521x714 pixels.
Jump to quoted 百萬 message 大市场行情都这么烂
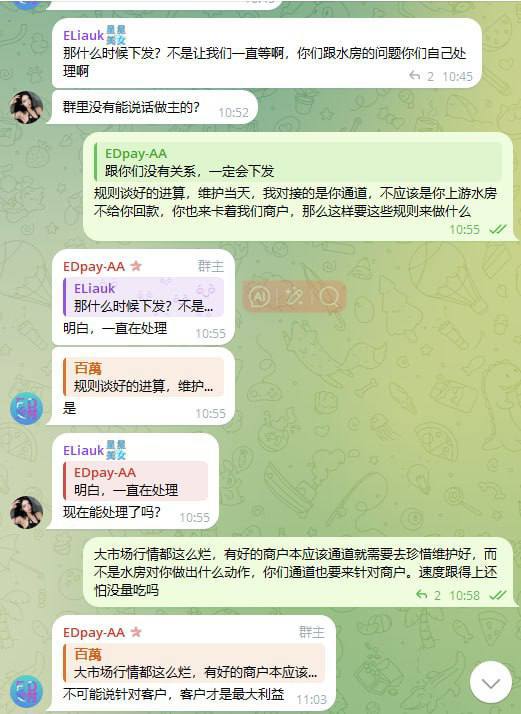194,663
